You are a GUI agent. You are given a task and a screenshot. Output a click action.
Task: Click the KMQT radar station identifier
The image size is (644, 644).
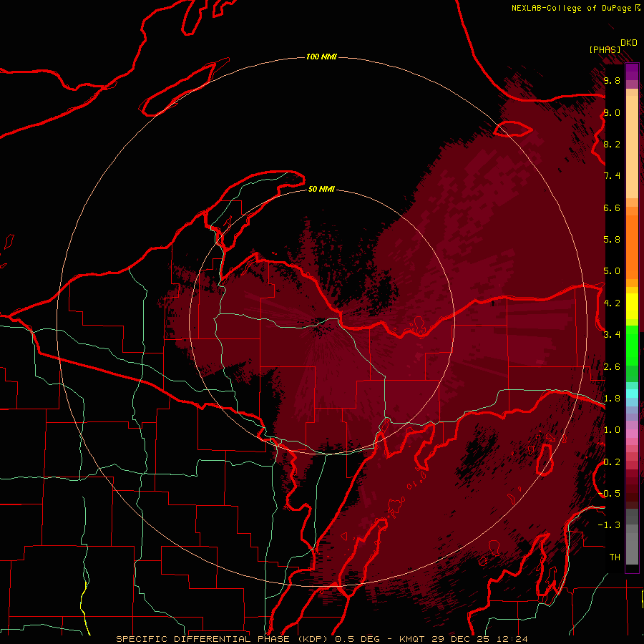click(413, 639)
